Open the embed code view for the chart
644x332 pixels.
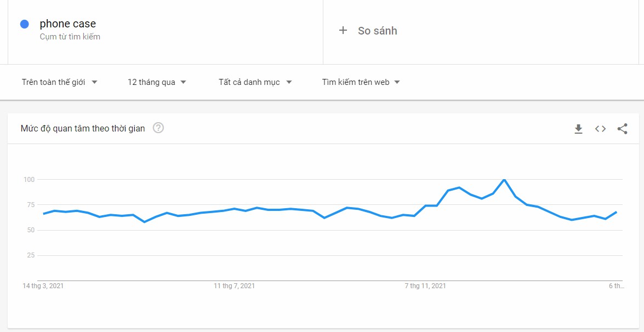point(600,129)
